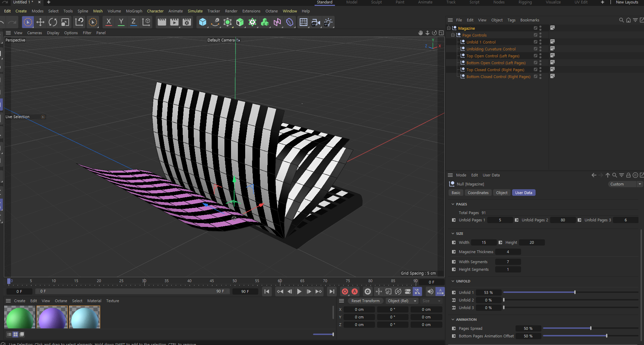
Task: Select the purple material thumbnail
Action: coord(52,317)
